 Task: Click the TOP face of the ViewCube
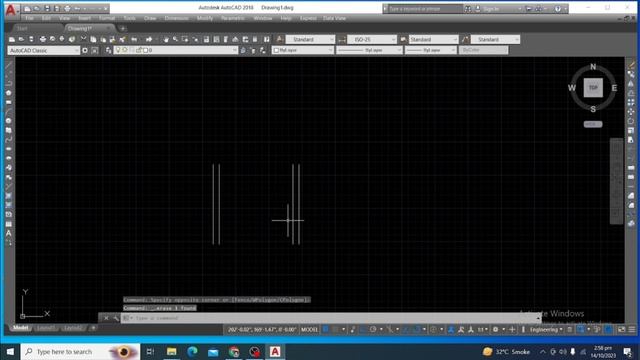(593, 88)
